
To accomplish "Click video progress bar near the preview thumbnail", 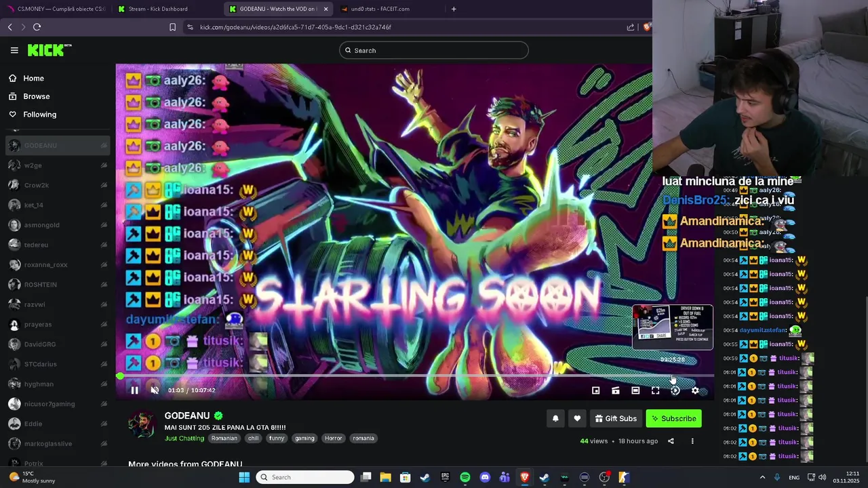I will pyautogui.click(x=672, y=375).
